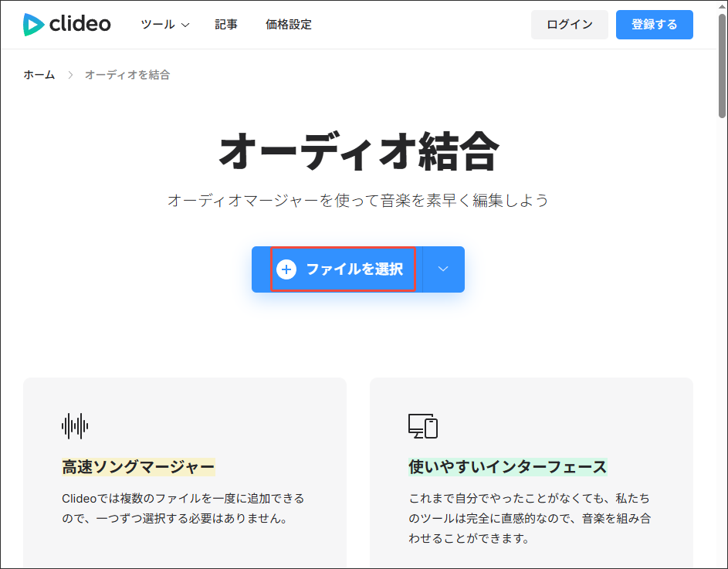Viewport: 728px width, 569px height.
Task: Click the devices icon above 使いやすいインターフェース
Action: [x=422, y=426]
